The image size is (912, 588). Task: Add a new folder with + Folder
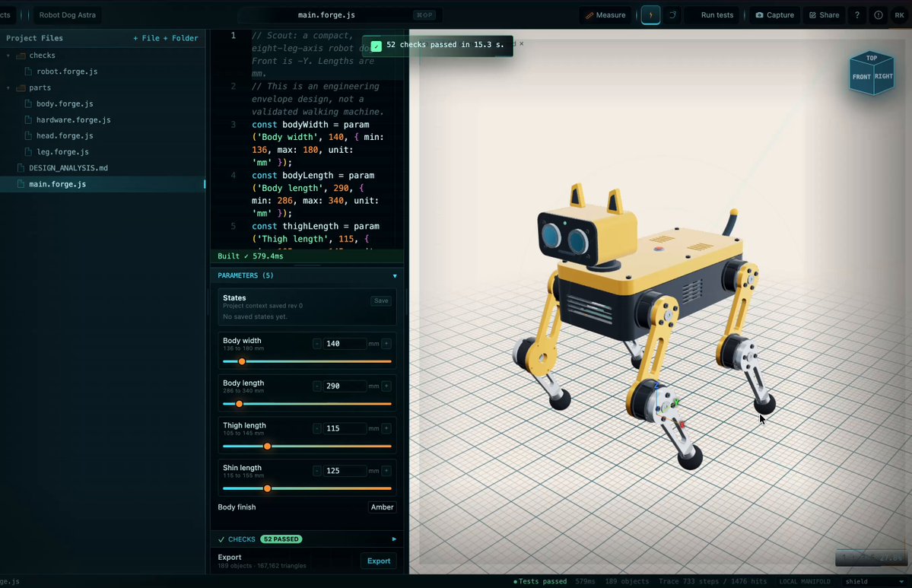point(181,38)
